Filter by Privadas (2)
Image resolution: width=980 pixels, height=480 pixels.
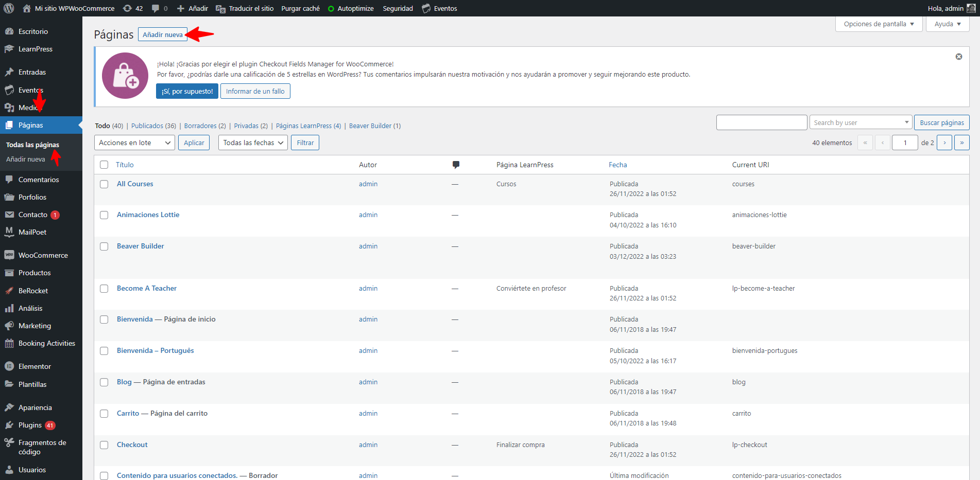[251, 126]
